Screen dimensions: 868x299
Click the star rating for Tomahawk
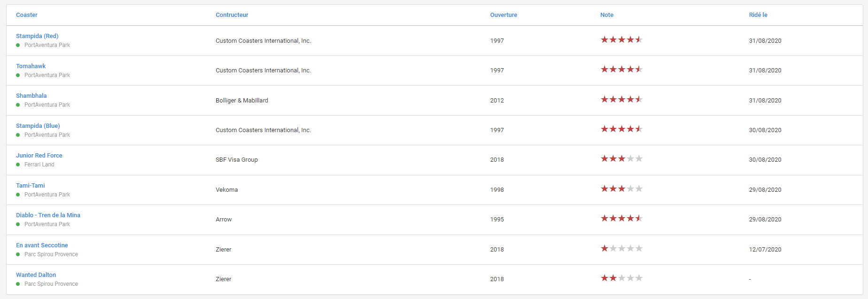click(x=622, y=69)
